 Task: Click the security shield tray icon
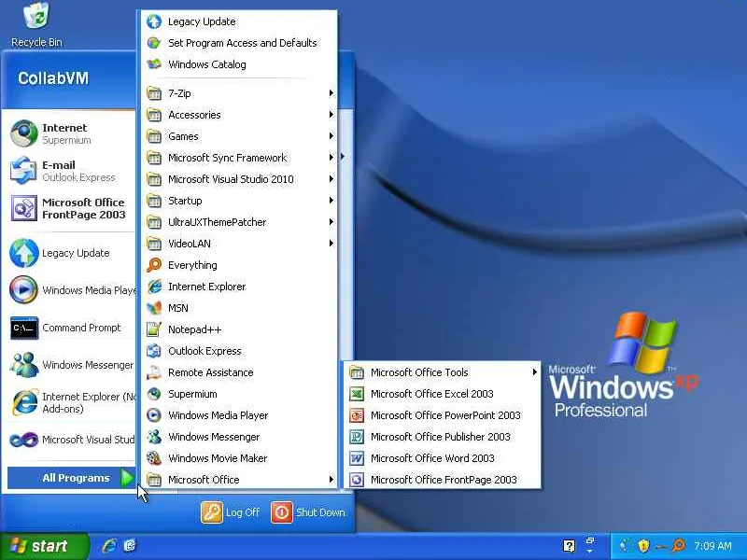coord(643,546)
